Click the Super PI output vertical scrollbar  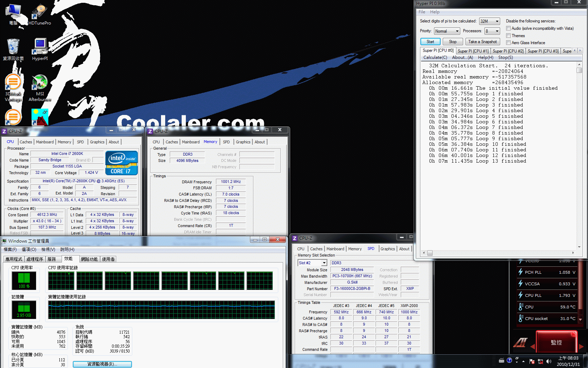pyautogui.click(x=579, y=156)
